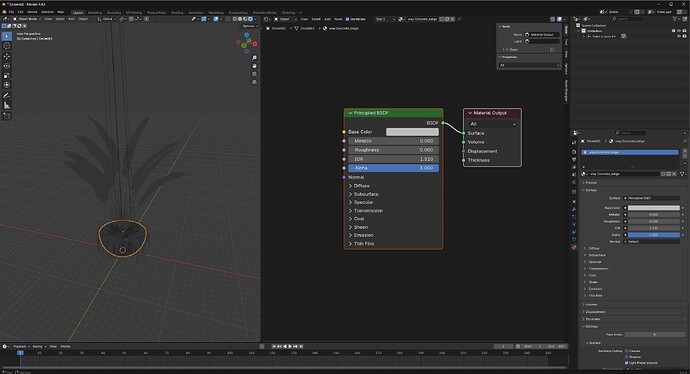
Task: Open the Edit menu
Action: [x=20, y=12]
